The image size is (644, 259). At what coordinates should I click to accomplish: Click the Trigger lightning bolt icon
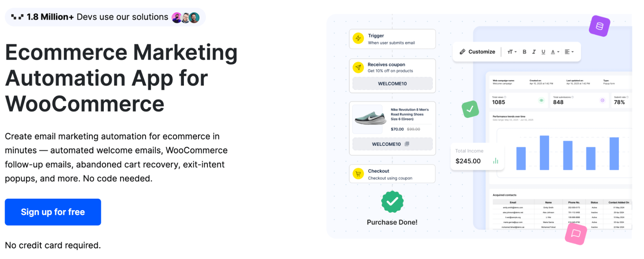[x=358, y=38]
